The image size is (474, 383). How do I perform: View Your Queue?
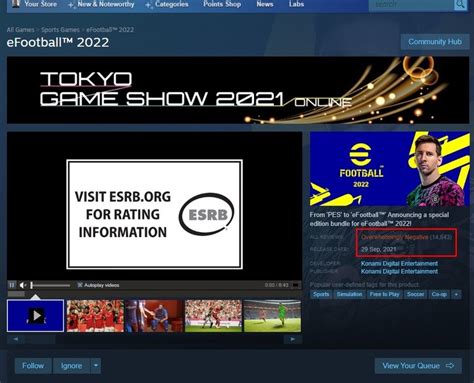tap(418, 366)
